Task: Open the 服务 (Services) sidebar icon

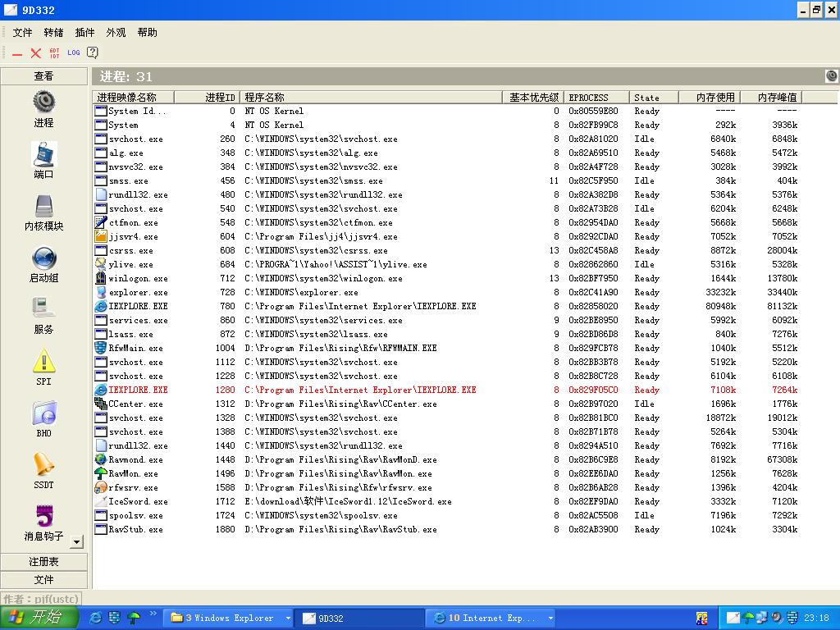Action: [44, 309]
